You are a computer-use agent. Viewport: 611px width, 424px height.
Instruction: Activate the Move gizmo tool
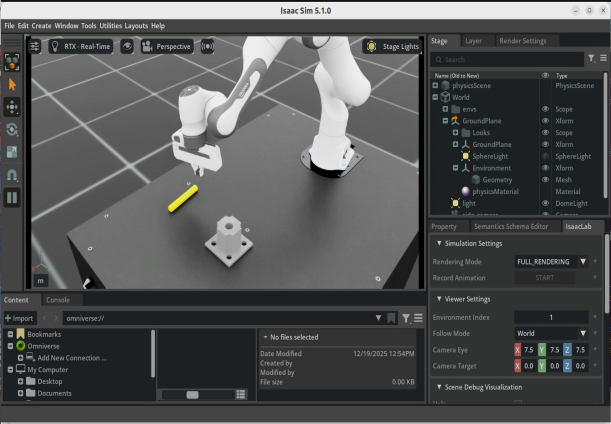(13, 107)
